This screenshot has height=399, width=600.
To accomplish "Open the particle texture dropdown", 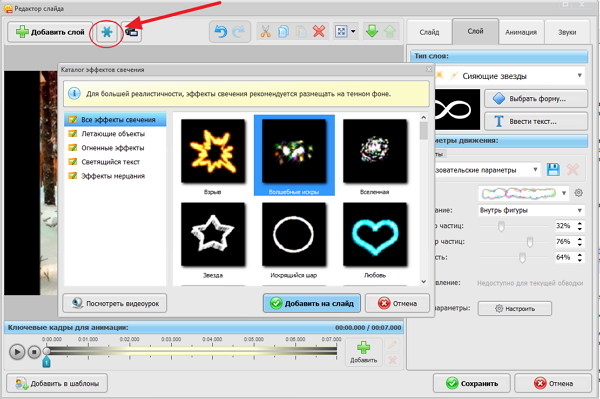I will click(x=563, y=193).
